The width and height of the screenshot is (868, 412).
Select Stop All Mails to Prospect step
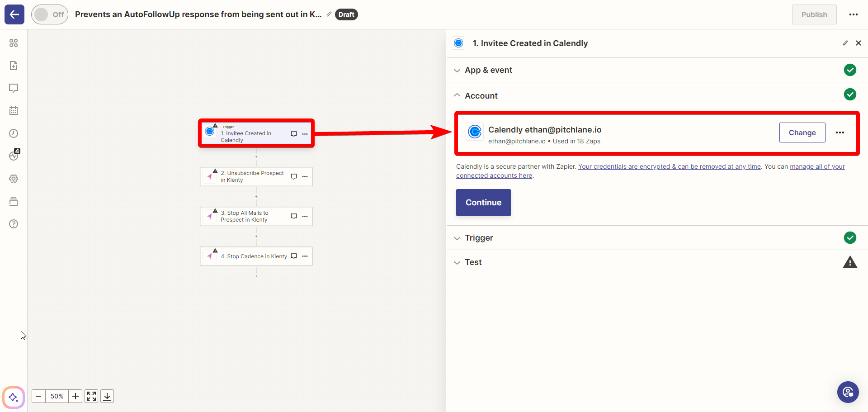(x=256, y=216)
